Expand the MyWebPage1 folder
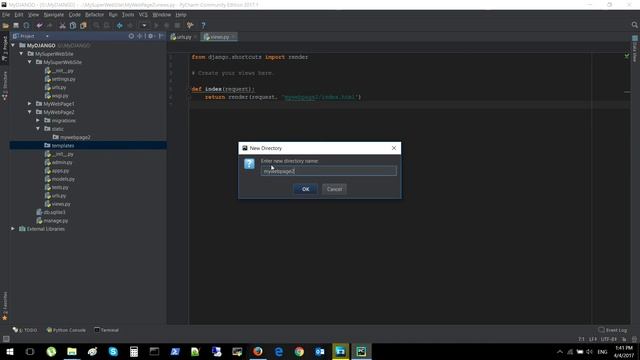Image resolution: width=640 pixels, height=360 pixels. [29, 104]
